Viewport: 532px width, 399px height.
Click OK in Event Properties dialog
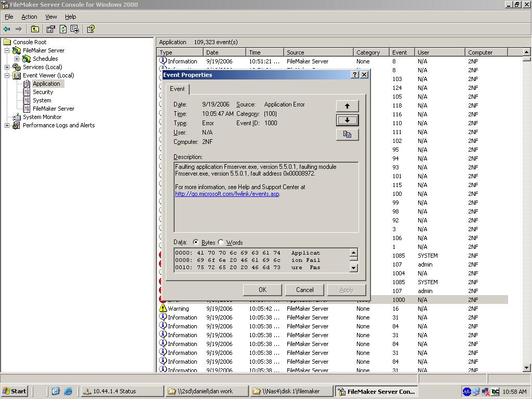click(x=262, y=290)
